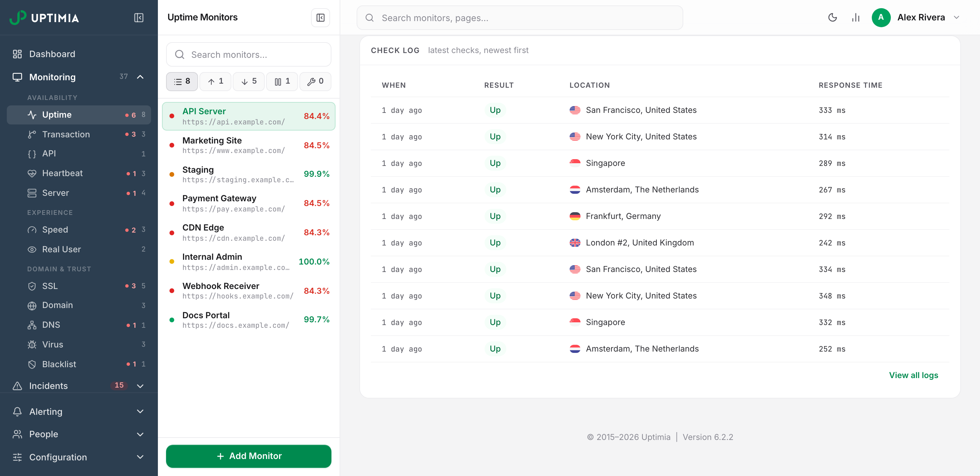The width and height of the screenshot is (980, 476).
Task: Filter monitors that are up
Action: pos(215,81)
